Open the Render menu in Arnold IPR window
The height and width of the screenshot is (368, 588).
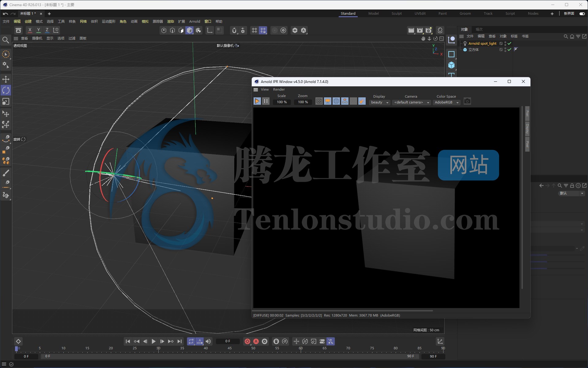[x=279, y=89]
